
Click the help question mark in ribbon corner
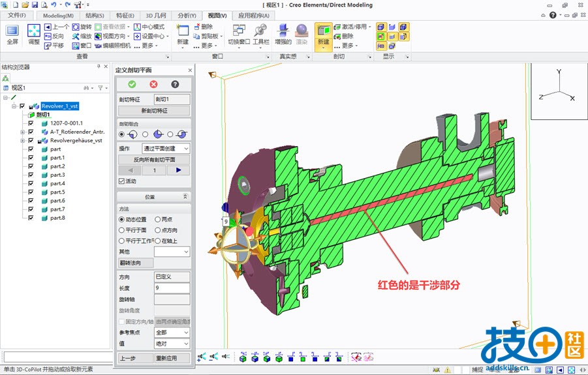(x=553, y=15)
